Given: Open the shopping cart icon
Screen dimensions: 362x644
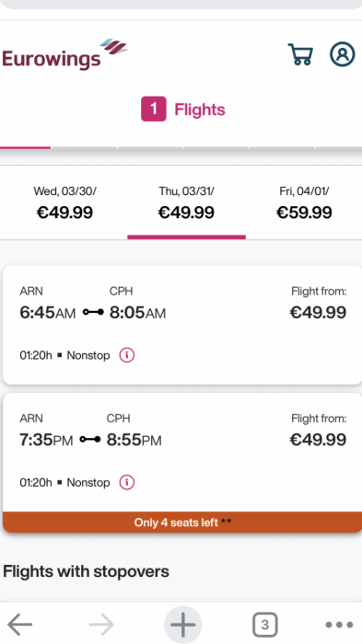Looking at the screenshot, I should coord(300,54).
